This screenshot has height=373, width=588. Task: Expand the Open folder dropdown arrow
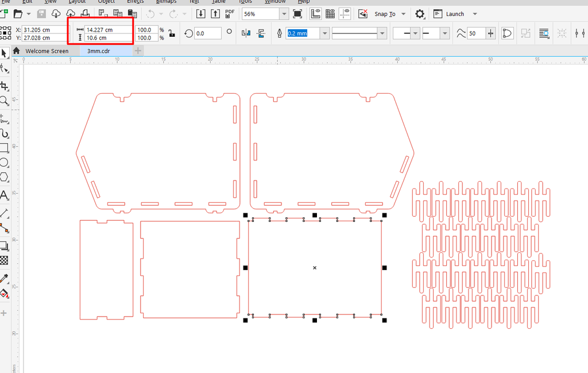point(29,14)
